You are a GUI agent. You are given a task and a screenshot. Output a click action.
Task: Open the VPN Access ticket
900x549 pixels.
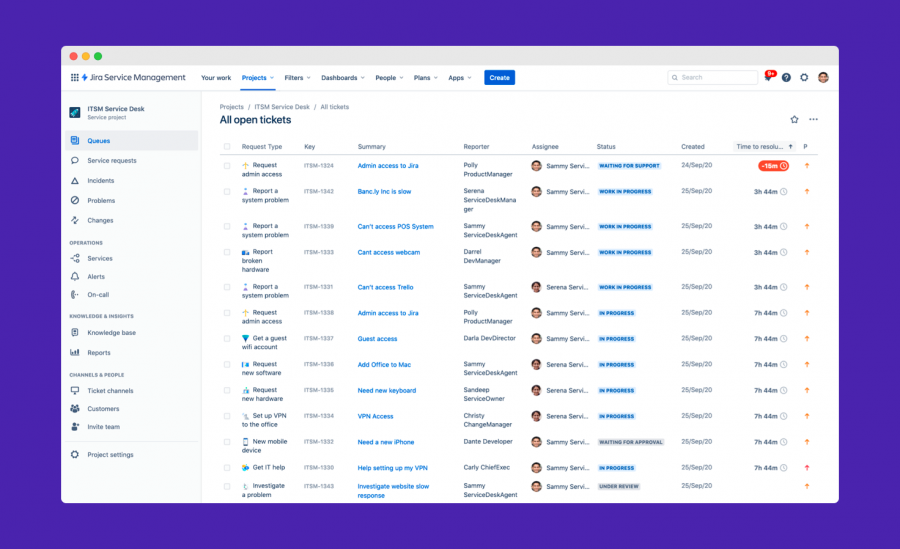point(375,416)
